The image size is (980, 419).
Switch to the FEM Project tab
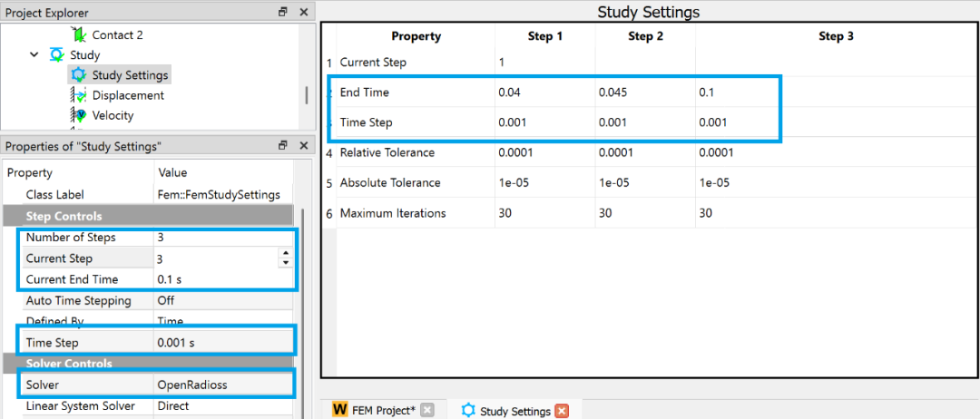pyautogui.click(x=383, y=410)
